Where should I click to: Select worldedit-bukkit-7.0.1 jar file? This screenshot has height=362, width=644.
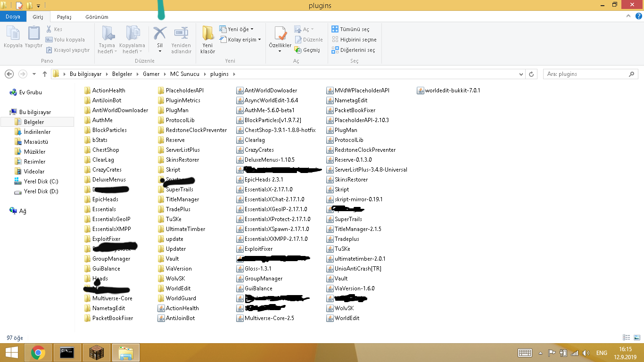coord(453,90)
